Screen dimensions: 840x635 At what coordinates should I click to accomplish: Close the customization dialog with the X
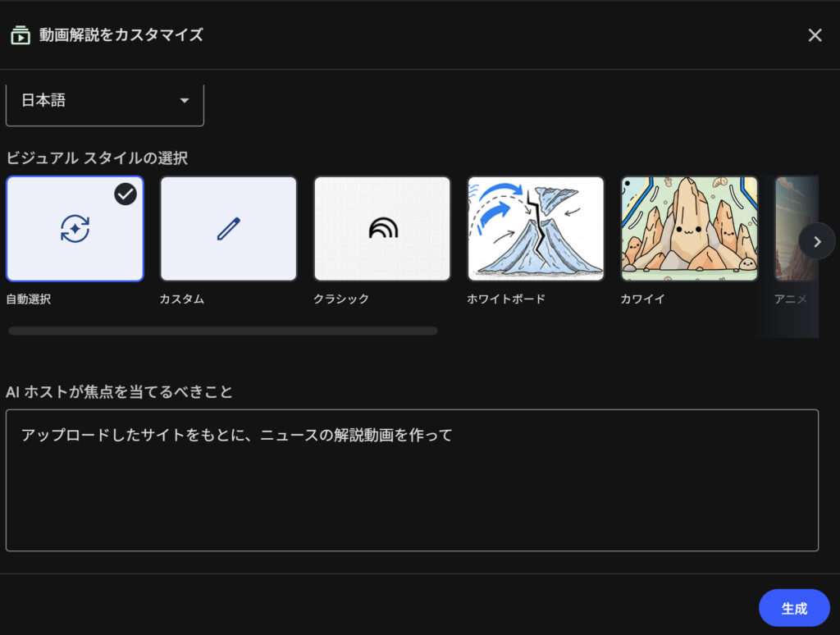point(815,35)
